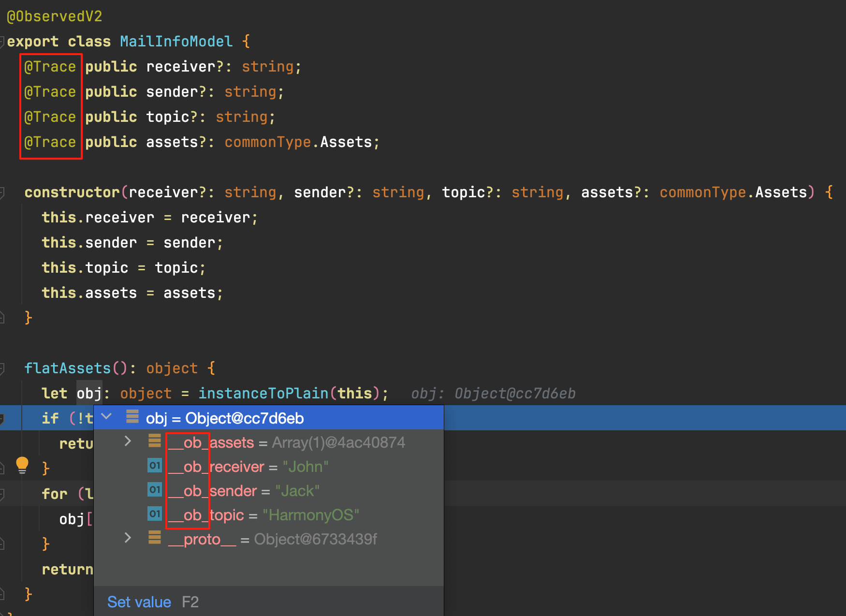Image resolution: width=846 pixels, height=616 pixels.
Task: Click the yellow lightbulb quick-fix icon
Action: 22,464
